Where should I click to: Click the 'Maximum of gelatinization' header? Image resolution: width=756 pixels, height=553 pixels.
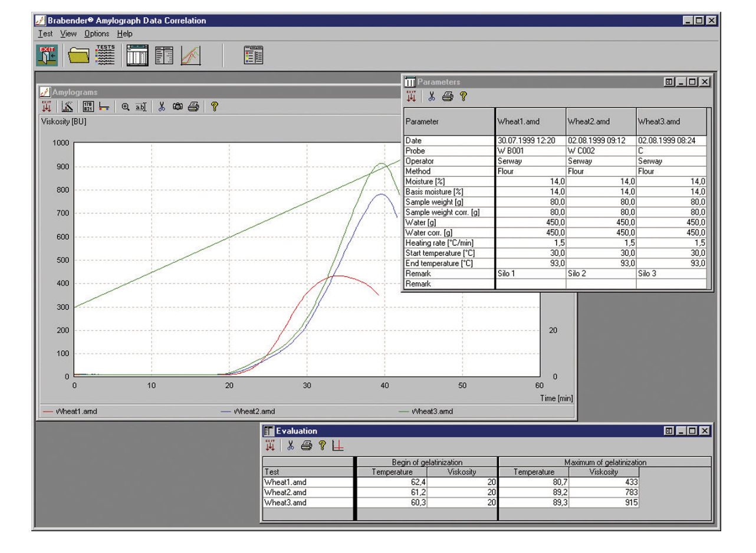pos(605,462)
